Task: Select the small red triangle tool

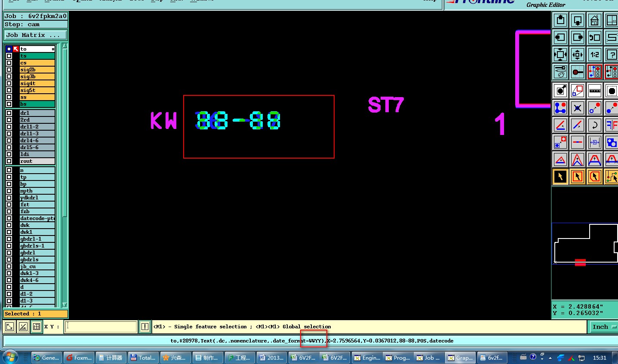Action: tap(560, 159)
